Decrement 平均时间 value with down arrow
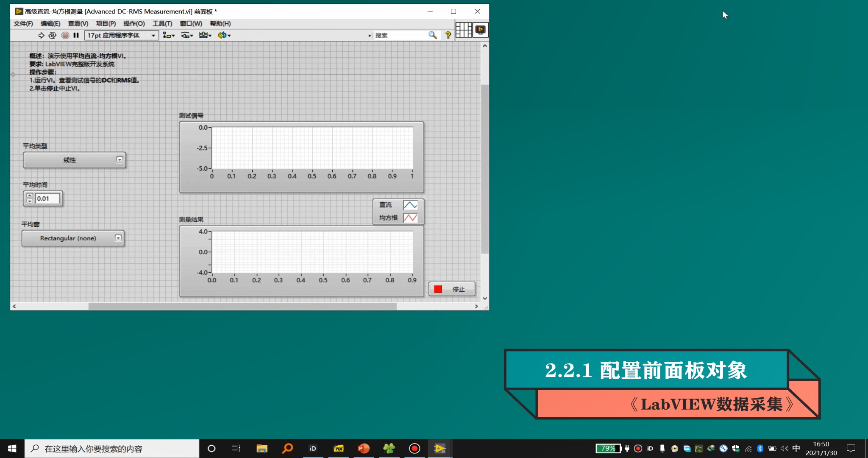This screenshot has height=458, width=868. (x=30, y=201)
